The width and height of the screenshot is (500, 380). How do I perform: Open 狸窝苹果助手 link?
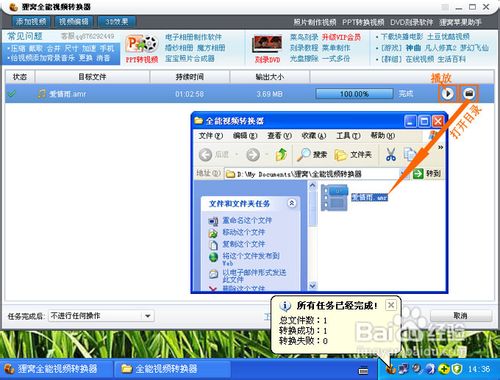coord(460,22)
